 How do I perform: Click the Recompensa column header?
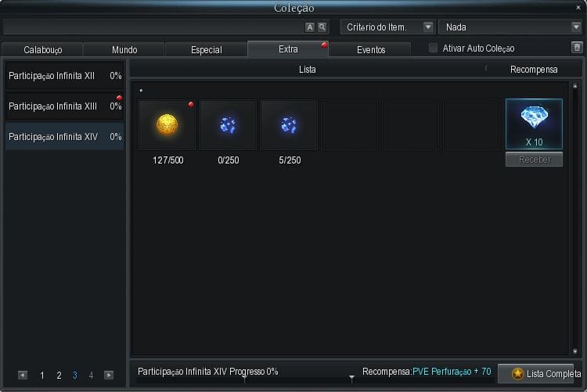pos(534,70)
